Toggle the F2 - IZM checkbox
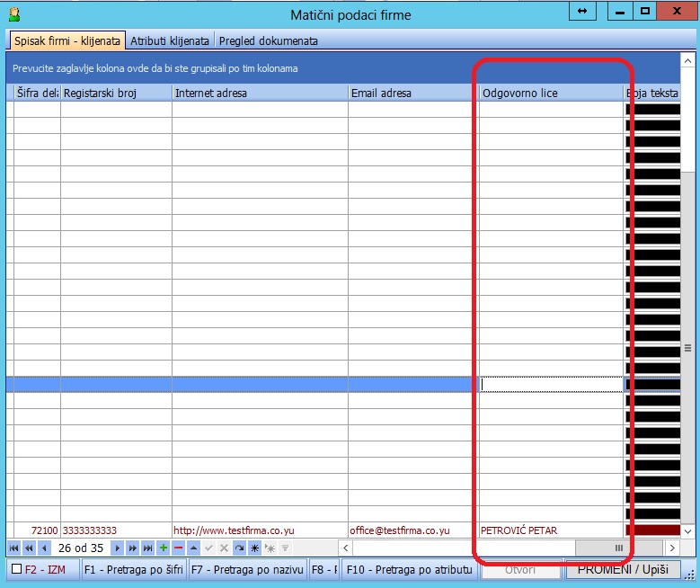The width and height of the screenshot is (700, 588). coord(17,569)
